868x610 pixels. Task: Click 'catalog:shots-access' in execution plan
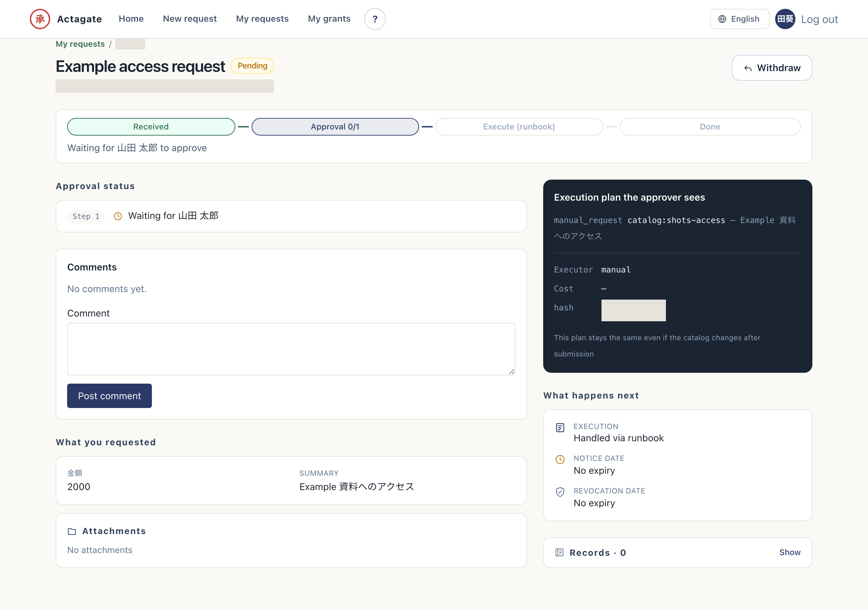676,220
